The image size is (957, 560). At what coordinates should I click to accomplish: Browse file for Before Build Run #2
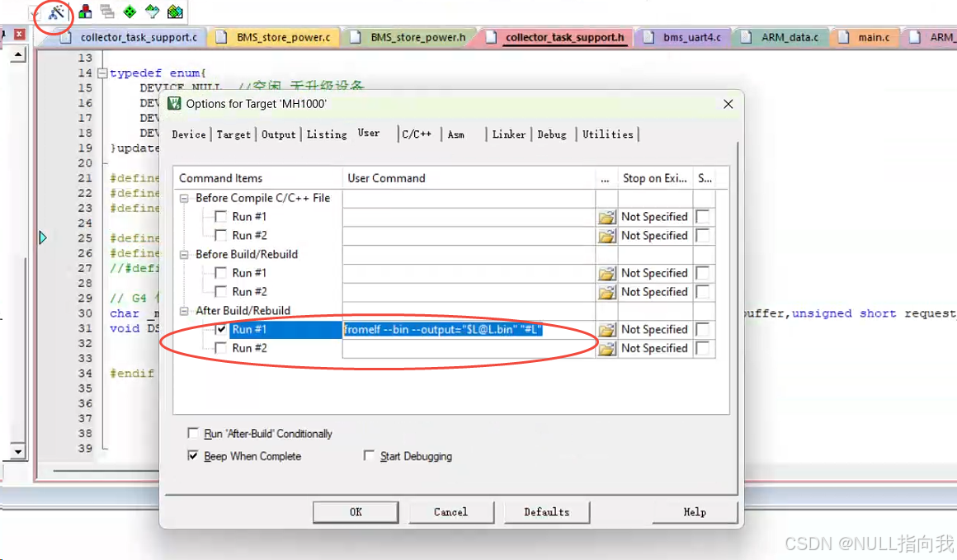[x=606, y=292]
